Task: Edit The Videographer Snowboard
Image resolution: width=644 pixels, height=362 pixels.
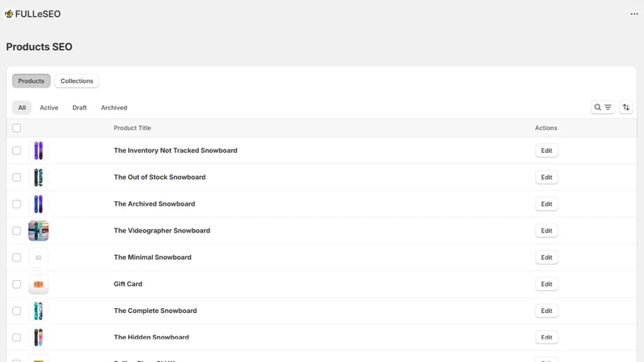Action: pyautogui.click(x=547, y=231)
